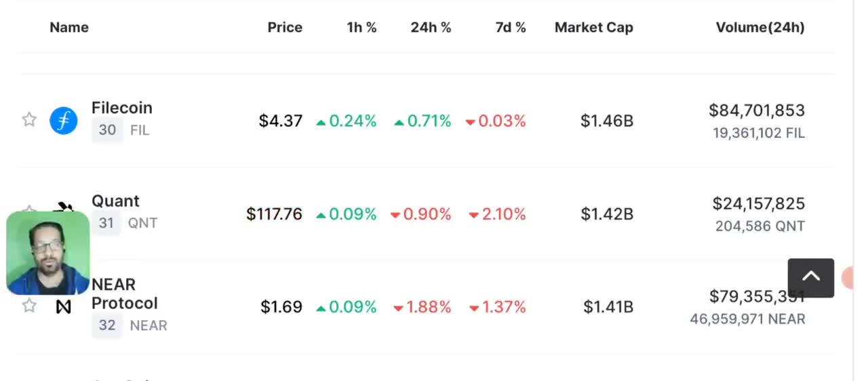
Task: Star NEAR Protocol as favorite
Action: (x=29, y=306)
